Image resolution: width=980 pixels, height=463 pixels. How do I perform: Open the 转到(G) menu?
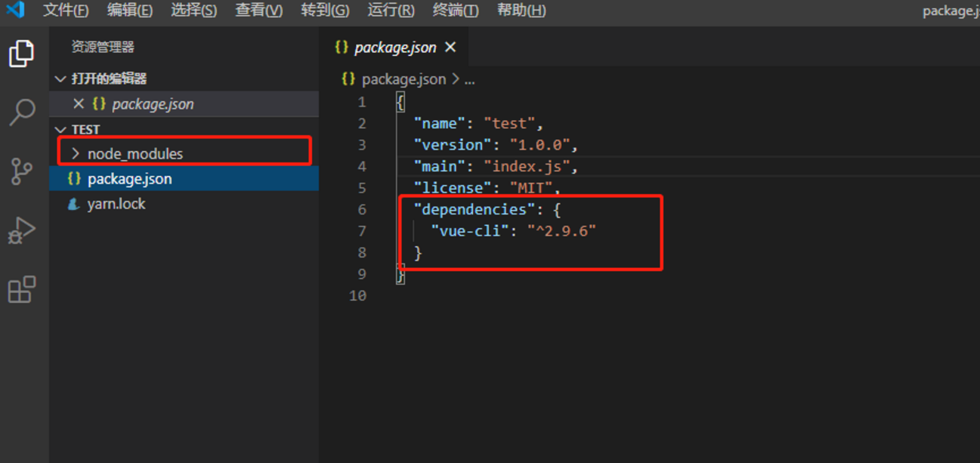click(x=325, y=11)
